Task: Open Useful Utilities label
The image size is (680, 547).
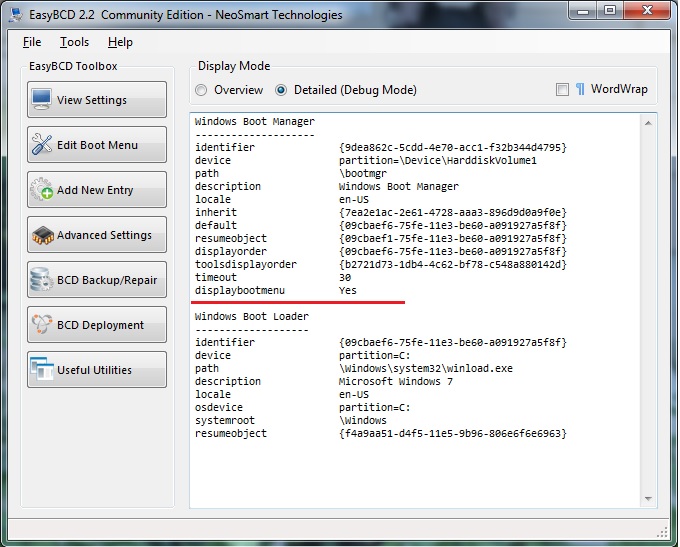Action: coord(94,370)
